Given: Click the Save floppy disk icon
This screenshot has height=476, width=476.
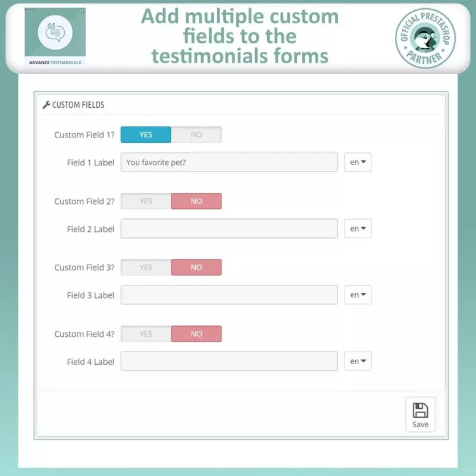Looking at the screenshot, I should [x=420, y=411].
